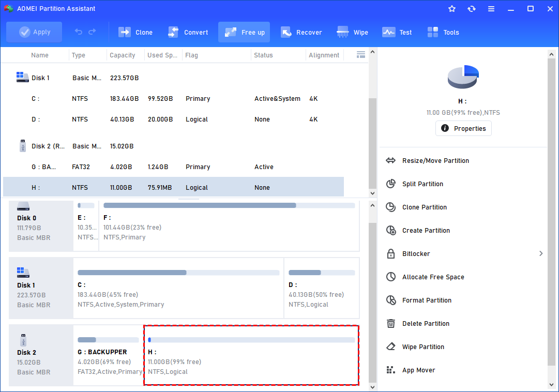The width and height of the screenshot is (559, 392).
Task: Click the Apply button
Action: [x=34, y=32]
